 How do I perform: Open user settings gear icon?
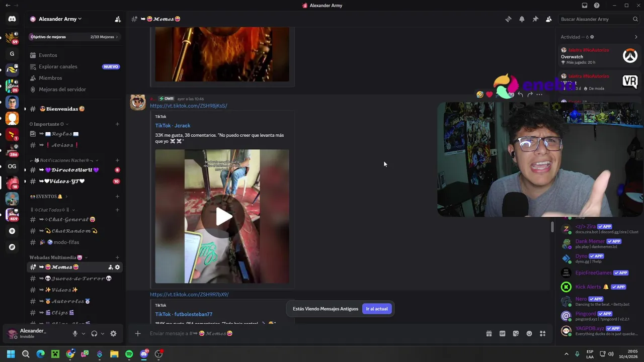coord(113,333)
